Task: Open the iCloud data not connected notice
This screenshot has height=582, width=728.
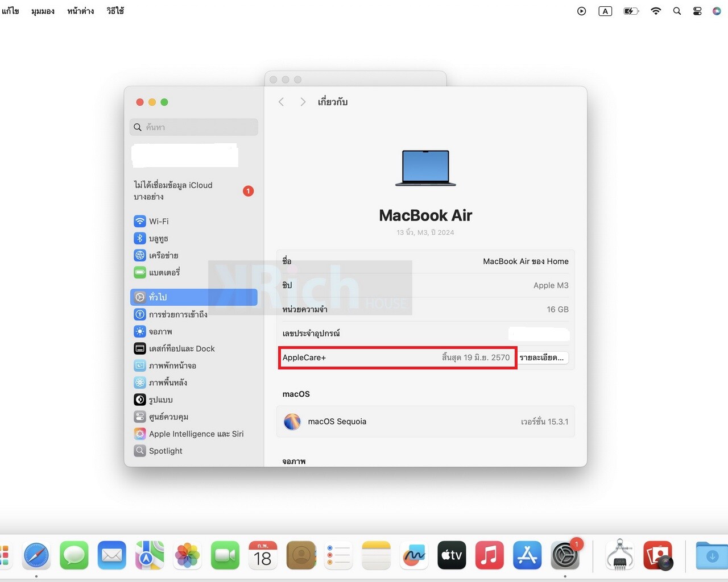Action: tap(193, 191)
